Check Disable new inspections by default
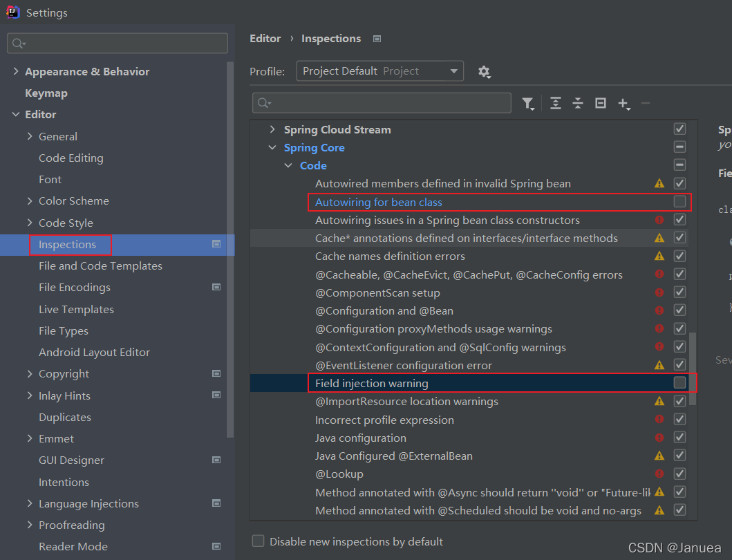 [x=258, y=541]
